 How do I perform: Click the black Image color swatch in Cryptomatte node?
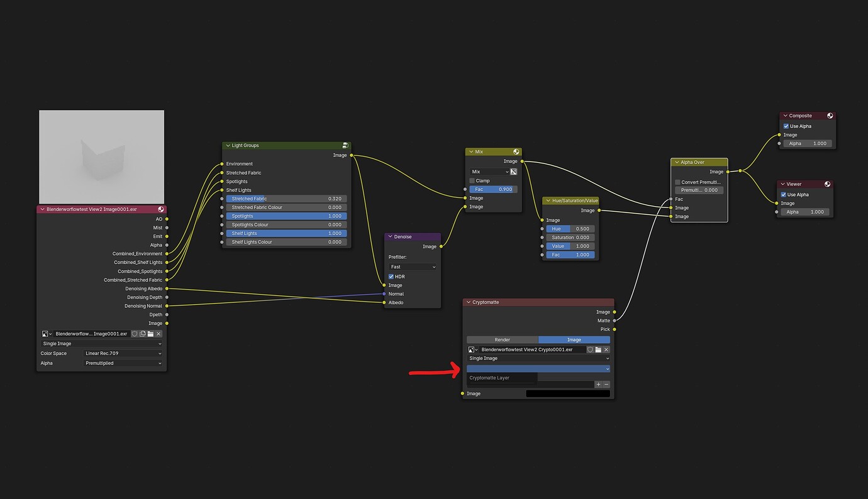568,393
